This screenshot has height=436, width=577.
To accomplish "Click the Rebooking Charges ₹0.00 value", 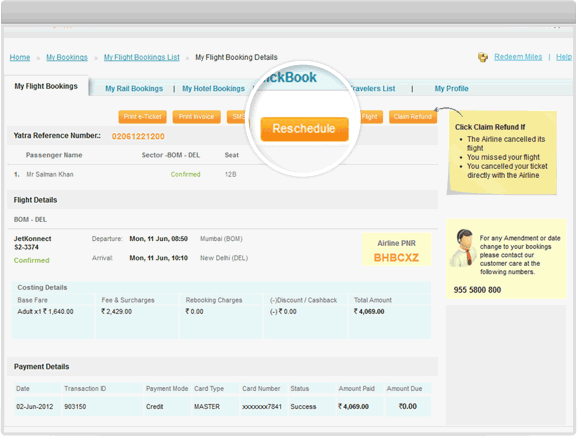I will pyautogui.click(x=194, y=312).
